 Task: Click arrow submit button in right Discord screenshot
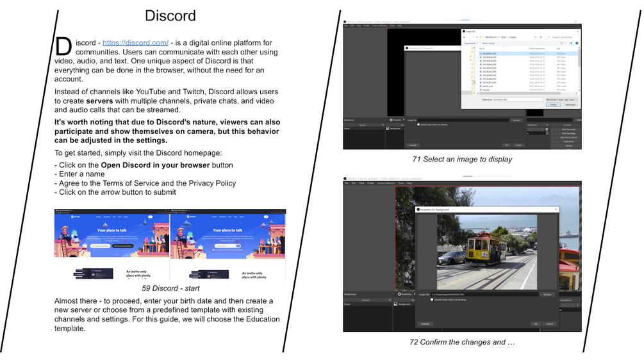(238, 246)
